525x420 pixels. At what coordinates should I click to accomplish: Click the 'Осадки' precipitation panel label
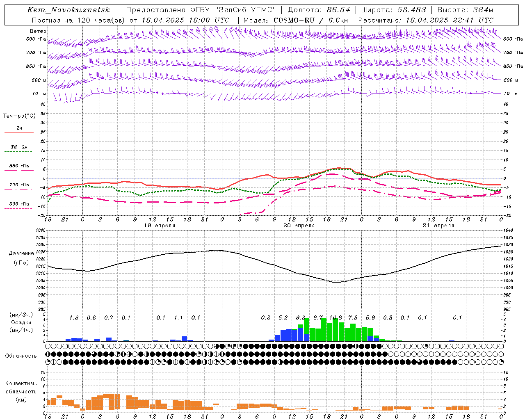click(x=20, y=322)
